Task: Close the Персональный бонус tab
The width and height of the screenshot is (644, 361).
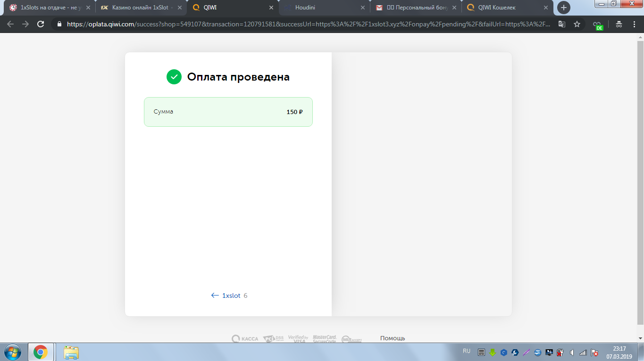Action: tap(454, 8)
